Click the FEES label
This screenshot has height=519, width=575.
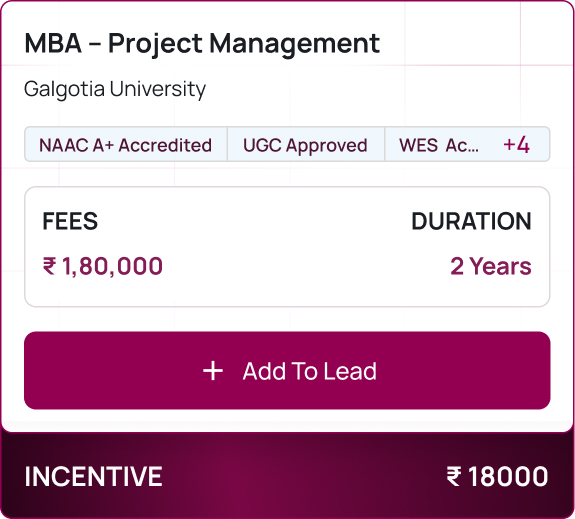point(70,221)
